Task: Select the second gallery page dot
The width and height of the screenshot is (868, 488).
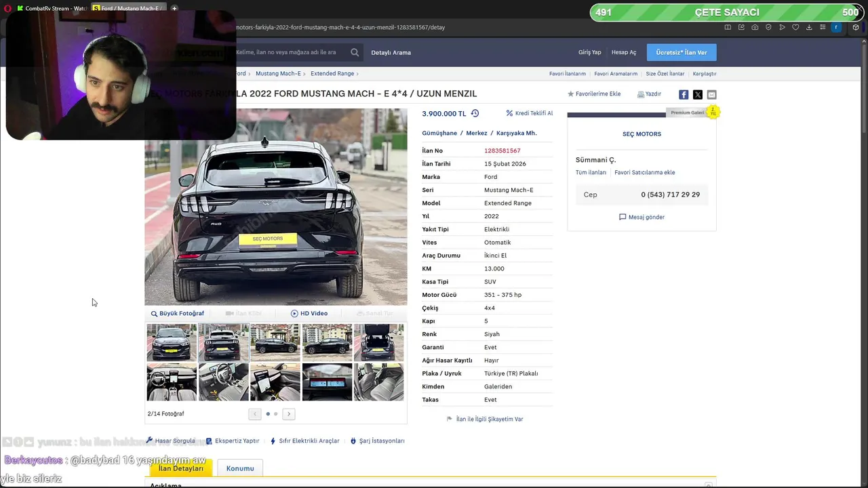Action: click(275, 413)
